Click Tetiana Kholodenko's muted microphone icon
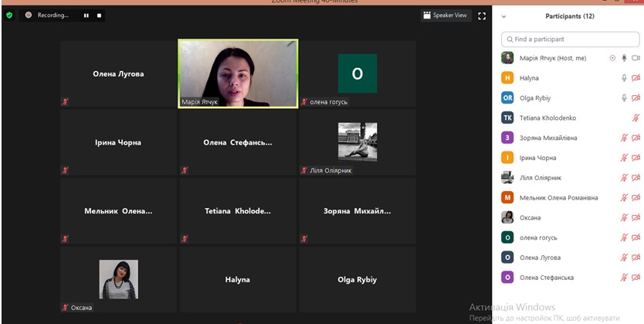The image size is (644, 324). pos(636,118)
